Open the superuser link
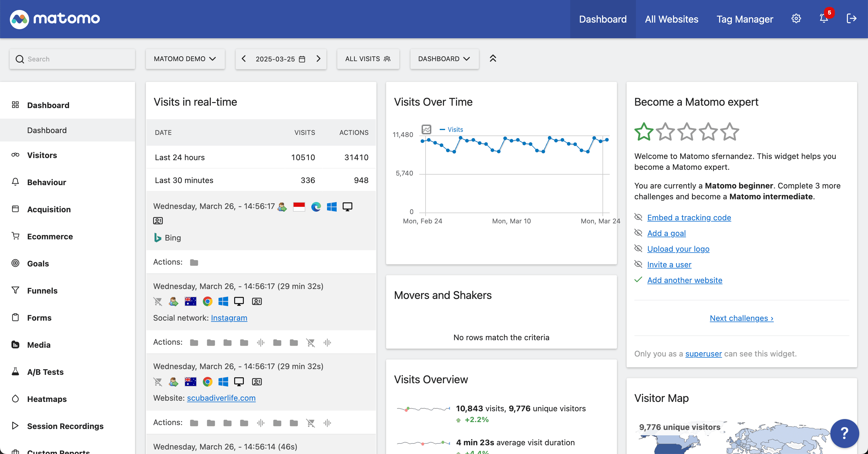The width and height of the screenshot is (868, 454). (703, 354)
